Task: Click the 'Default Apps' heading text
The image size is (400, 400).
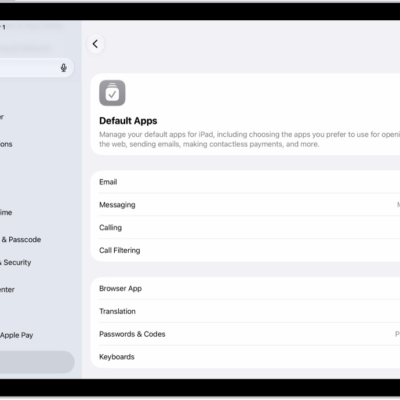Action: (128, 121)
